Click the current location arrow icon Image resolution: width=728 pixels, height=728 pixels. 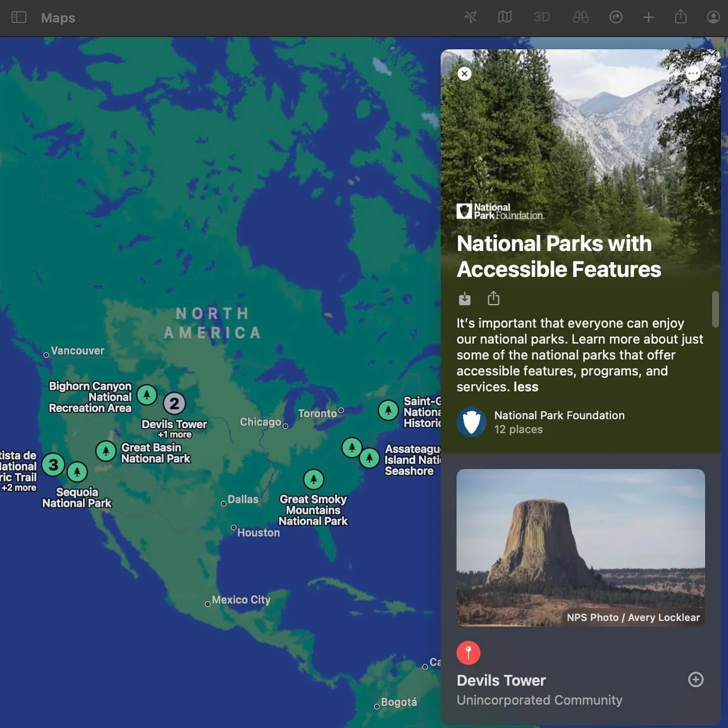click(x=470, y=17)
